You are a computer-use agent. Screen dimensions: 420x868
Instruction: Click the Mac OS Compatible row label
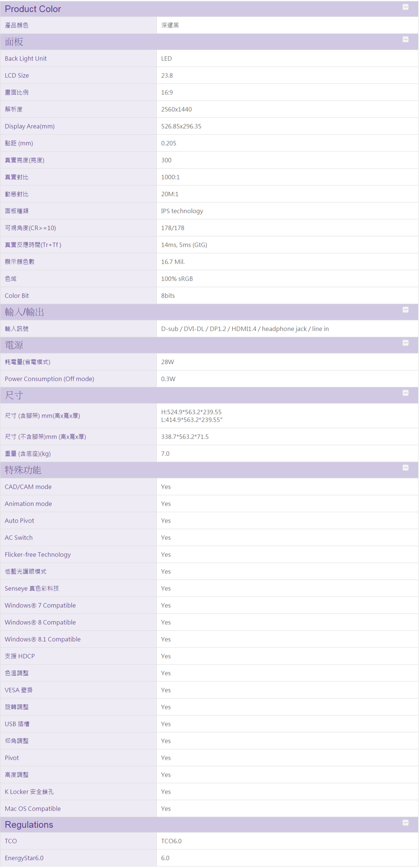click(x=33, y=809)
